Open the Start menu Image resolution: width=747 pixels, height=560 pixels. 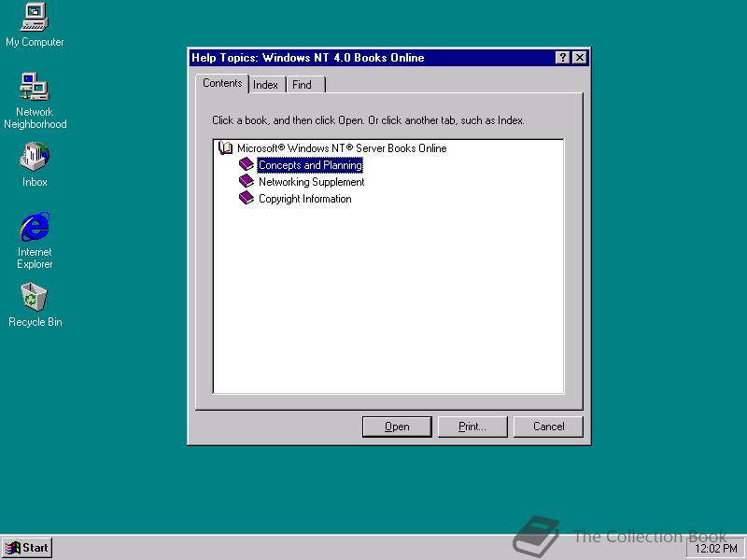click(x=27, y=548)
